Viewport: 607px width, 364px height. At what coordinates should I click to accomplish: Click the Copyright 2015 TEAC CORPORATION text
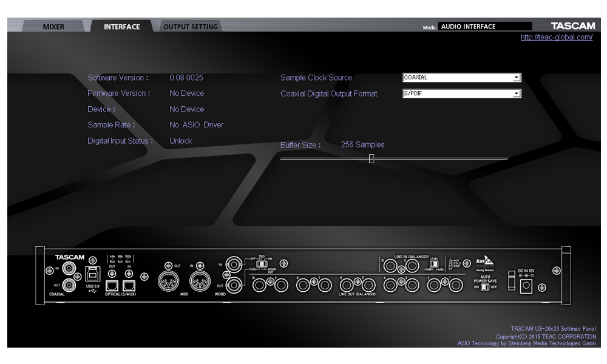pyautogui.click(x=546, y=337)
